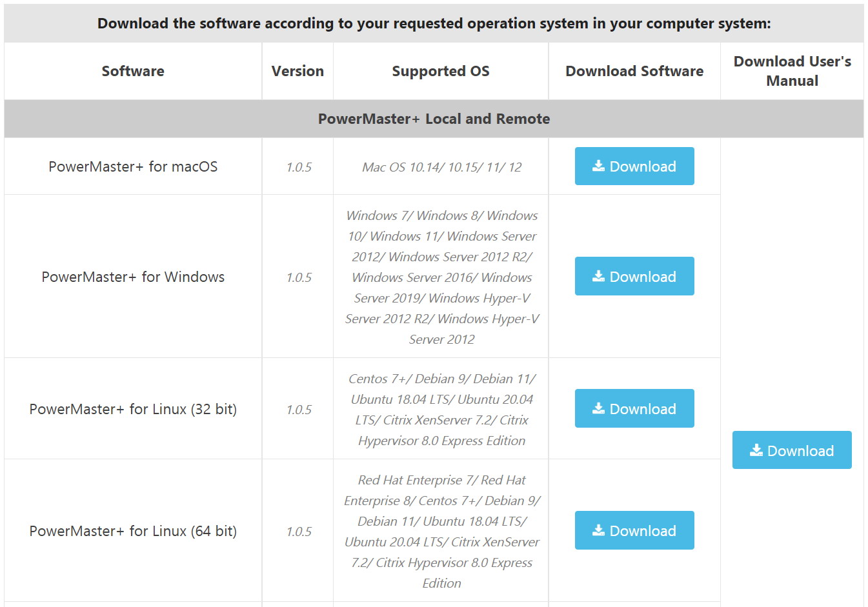Click download icon for Linux 64 bit
Viewport: 868px width, 607px height.
(599, 531)
